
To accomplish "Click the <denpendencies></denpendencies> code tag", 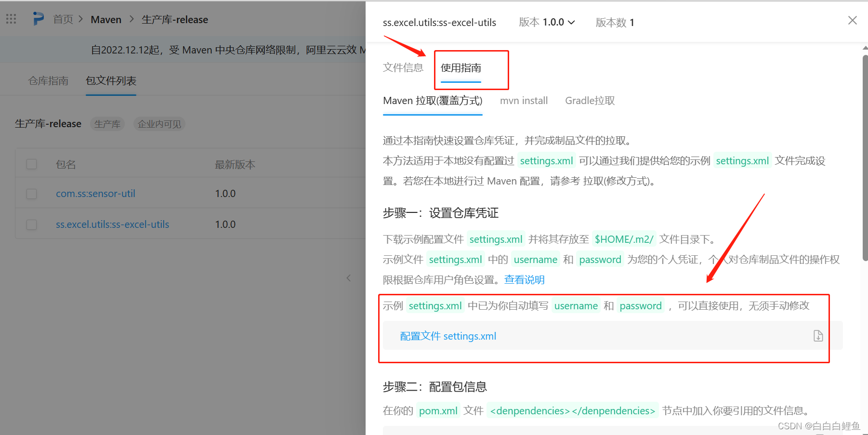I will tap(573, 410).
